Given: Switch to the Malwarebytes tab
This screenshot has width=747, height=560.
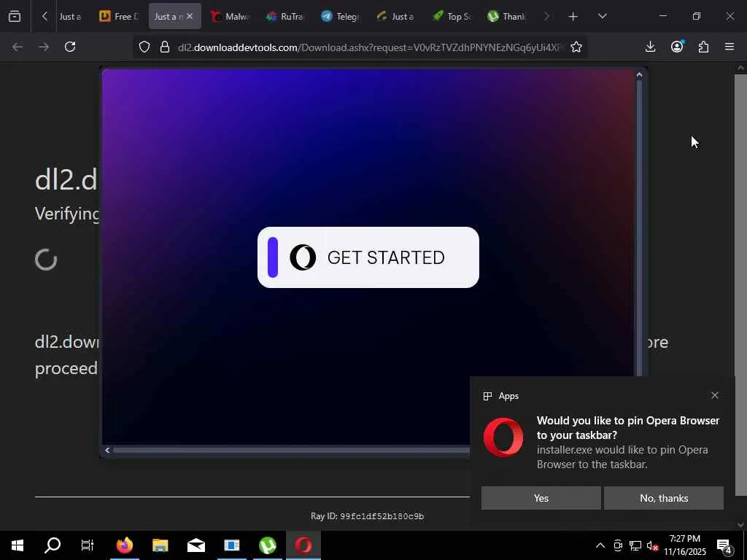Looking at the screenshot, I should tap(231, 16).
